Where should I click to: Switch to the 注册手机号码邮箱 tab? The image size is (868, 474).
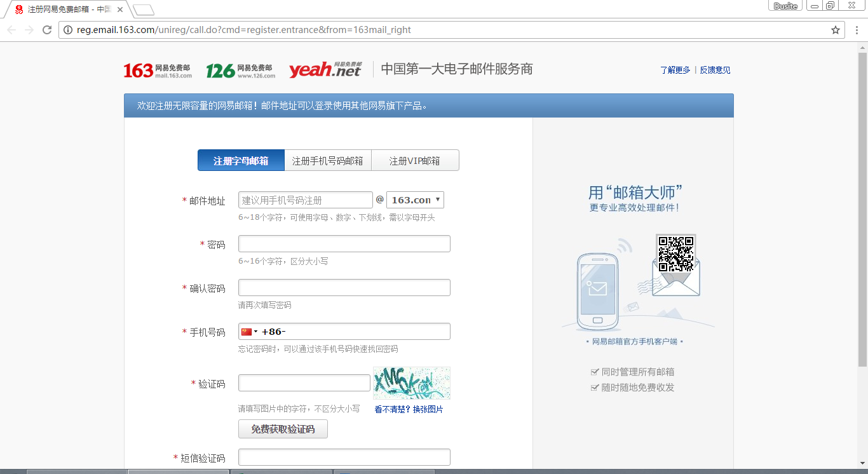pos(327,161)
